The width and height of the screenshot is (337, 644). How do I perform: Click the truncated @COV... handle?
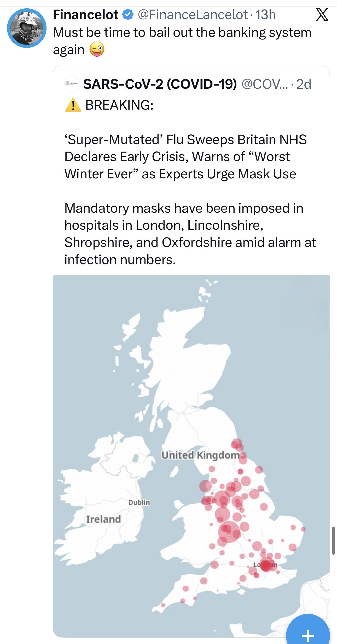tap(264, 84)
